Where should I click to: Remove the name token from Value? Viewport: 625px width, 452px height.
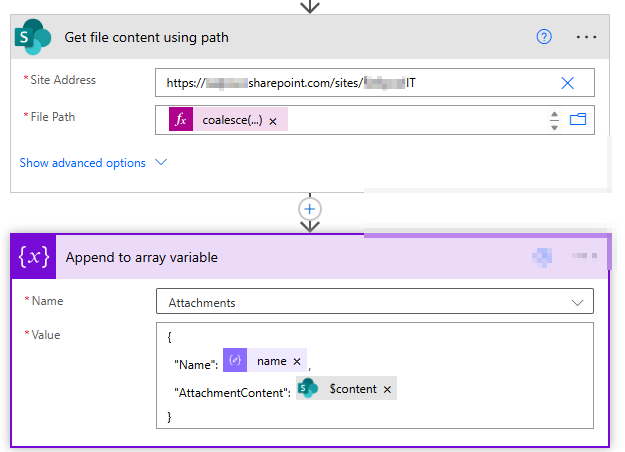coord(297,362)
